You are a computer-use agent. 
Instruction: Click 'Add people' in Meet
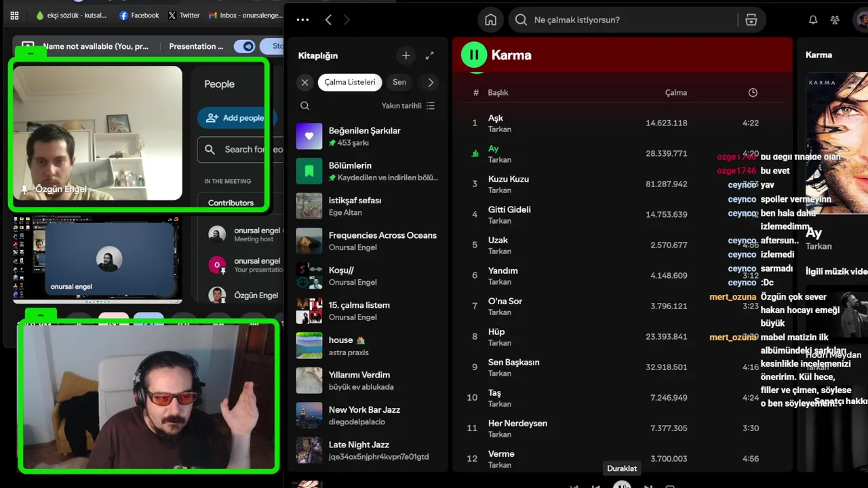point(236,117)
